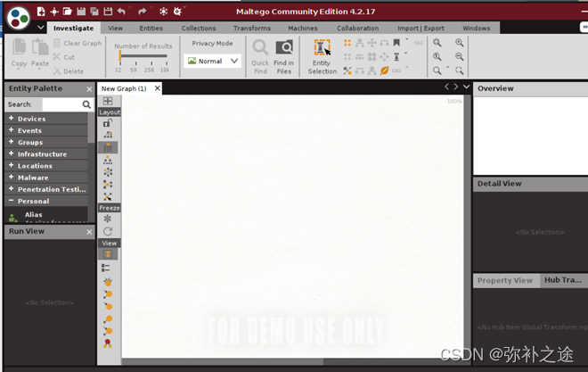
Task: Toggle the entity icon view mode button
Action: point(108,254)
